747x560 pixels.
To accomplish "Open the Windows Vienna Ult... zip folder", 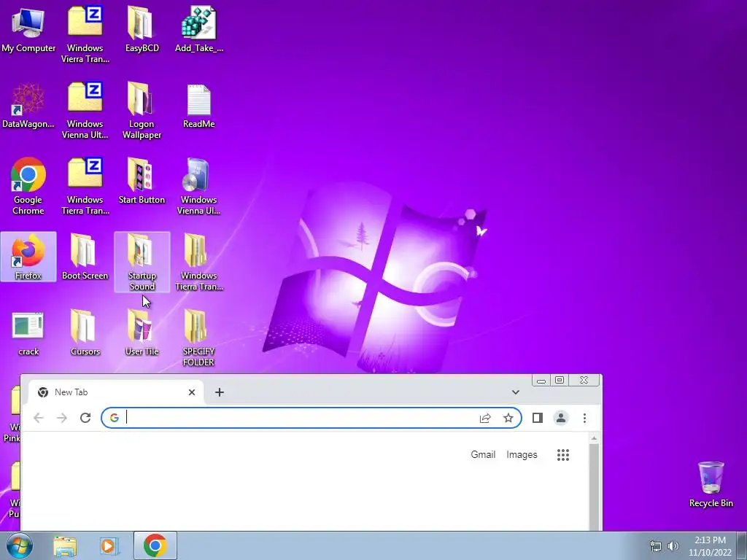I will [x=85, y=111].
